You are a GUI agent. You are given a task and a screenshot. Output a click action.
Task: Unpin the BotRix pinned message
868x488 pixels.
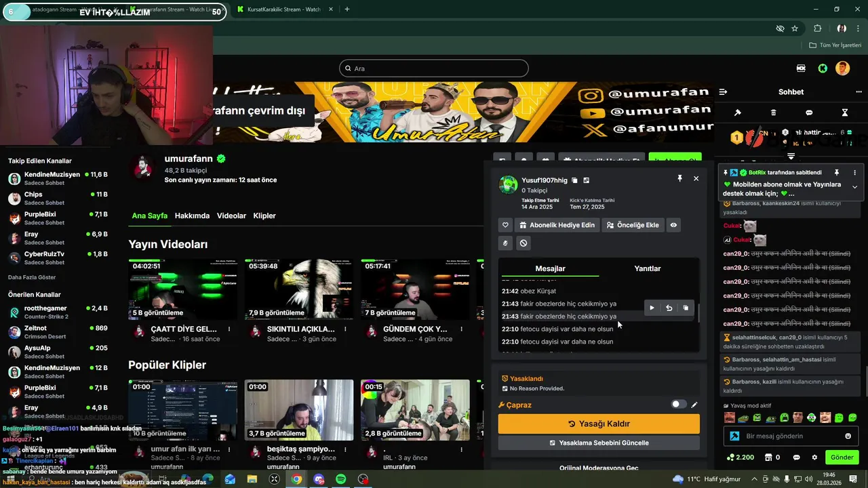pos(837,173)
